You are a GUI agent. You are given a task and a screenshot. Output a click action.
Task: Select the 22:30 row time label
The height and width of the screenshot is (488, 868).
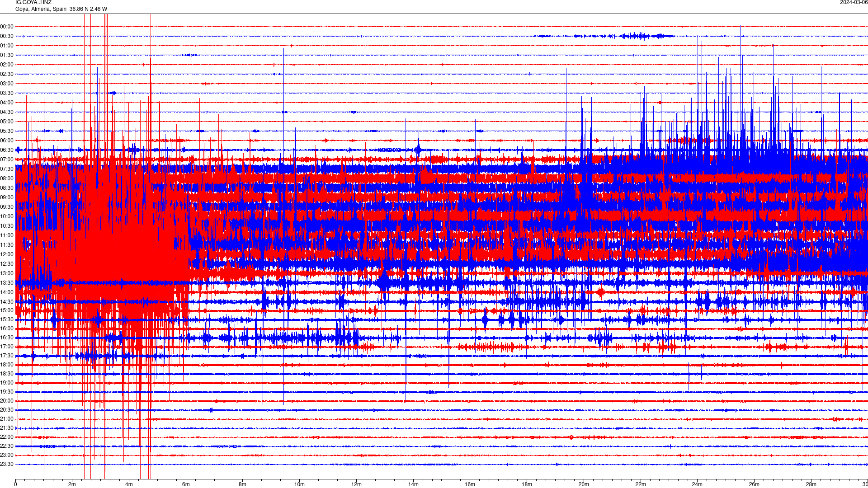pos(7,446)
